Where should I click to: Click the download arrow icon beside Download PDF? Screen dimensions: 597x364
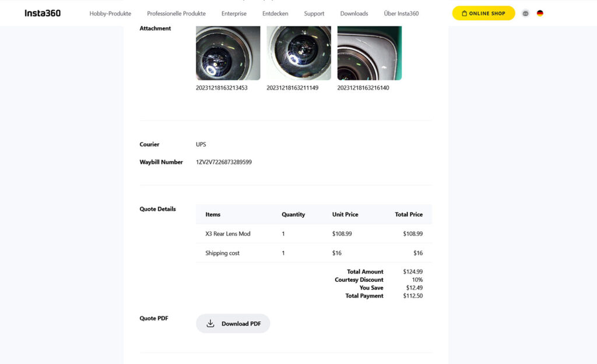click(211, 324)
